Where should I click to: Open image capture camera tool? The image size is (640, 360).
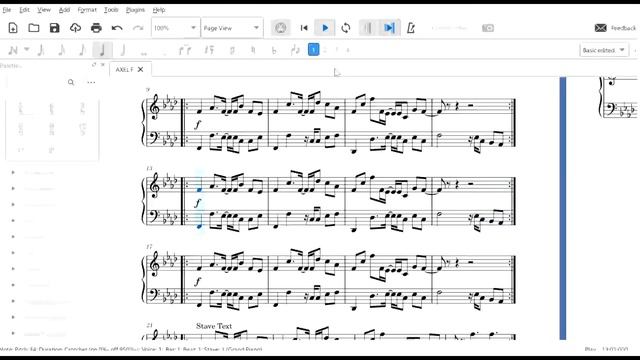[x=488, y=28]
